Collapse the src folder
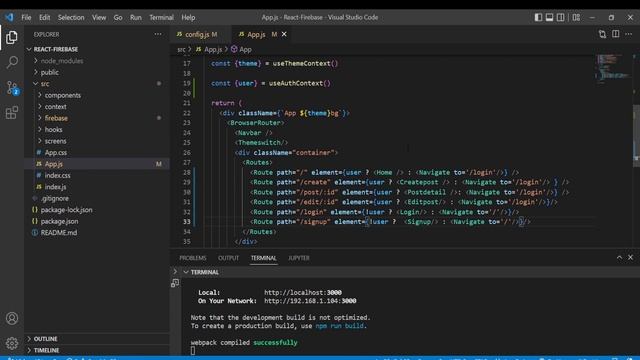640x360 pixels. pos(97,84)
